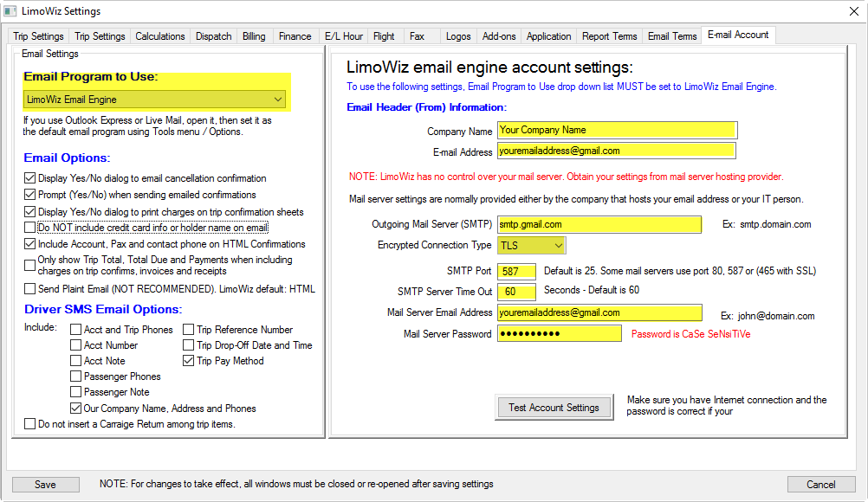Focus the E-mail Address header field

(x=617, y=151)
